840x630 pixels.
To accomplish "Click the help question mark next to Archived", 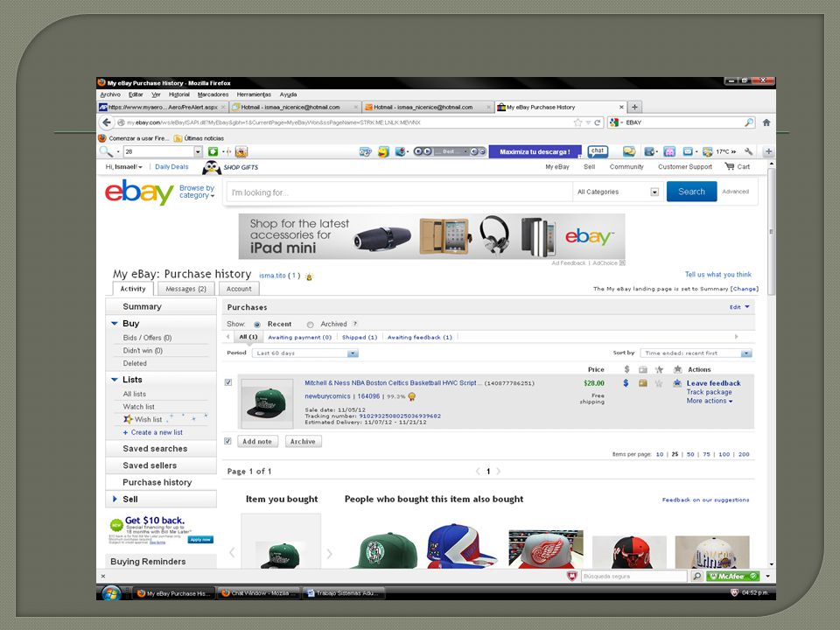I will pos(354,324).
